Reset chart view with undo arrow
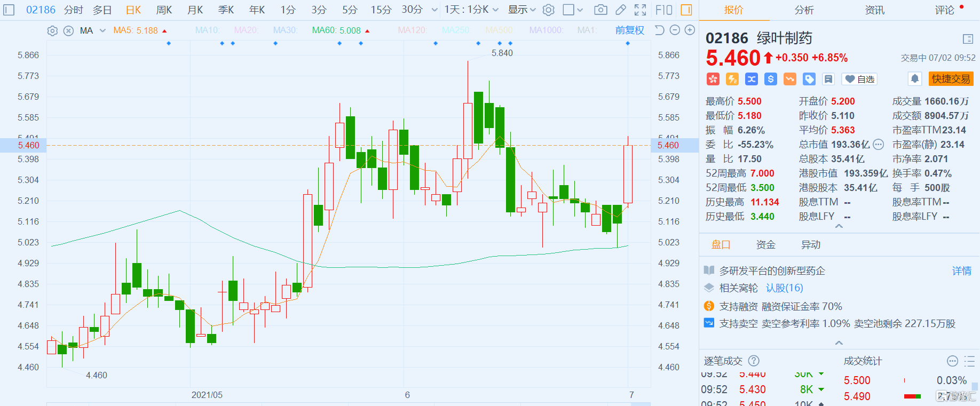 click(659, 30)
